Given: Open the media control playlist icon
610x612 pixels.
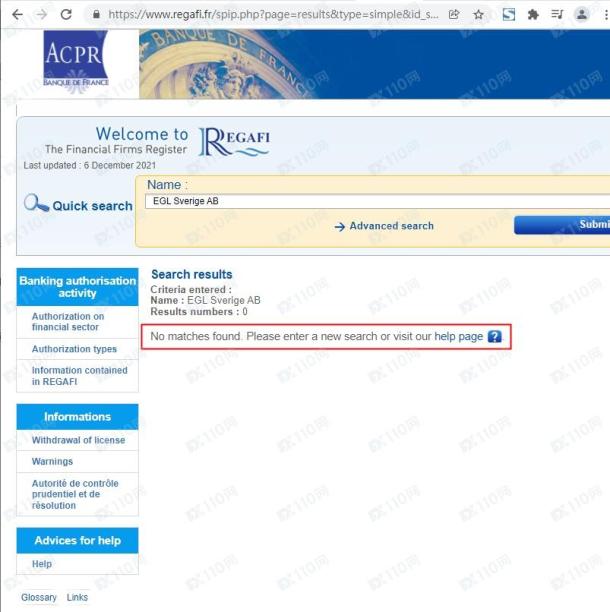Looking at the screenshot, I should 557,15.
